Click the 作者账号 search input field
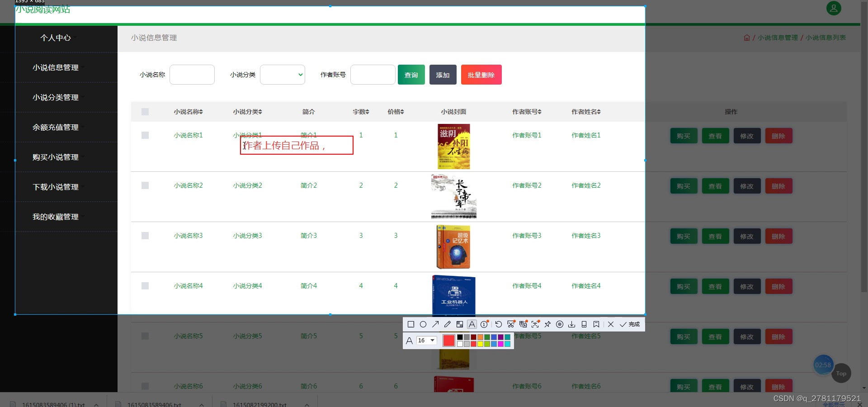This screenshot has height=407, width=868. coord(373,75)
